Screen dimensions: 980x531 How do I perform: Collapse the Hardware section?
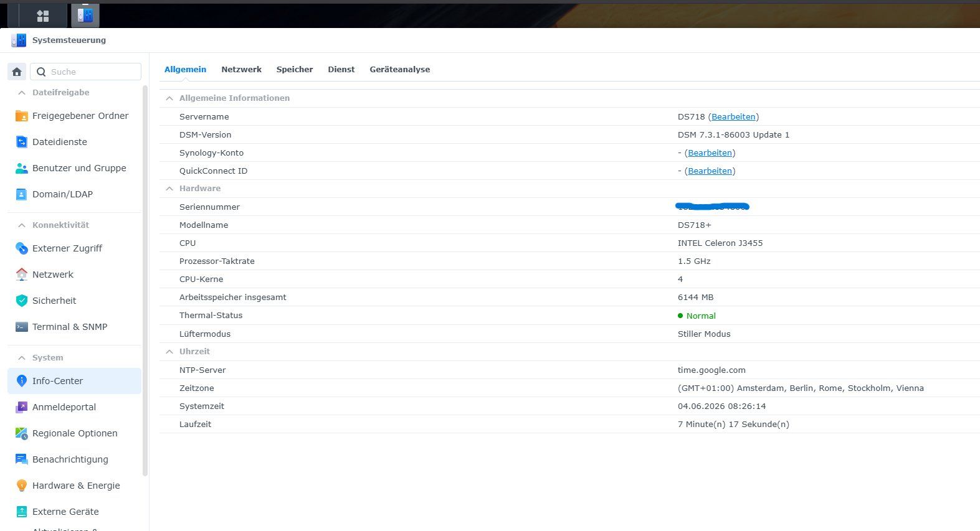click(x=169, y=189)
